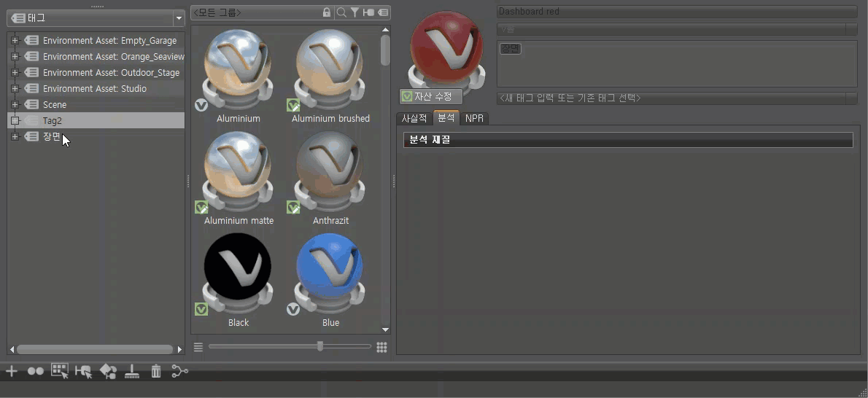868x398 pixels.
Task: Select the Aluminium material thumbnail
Action: [238, 70]
